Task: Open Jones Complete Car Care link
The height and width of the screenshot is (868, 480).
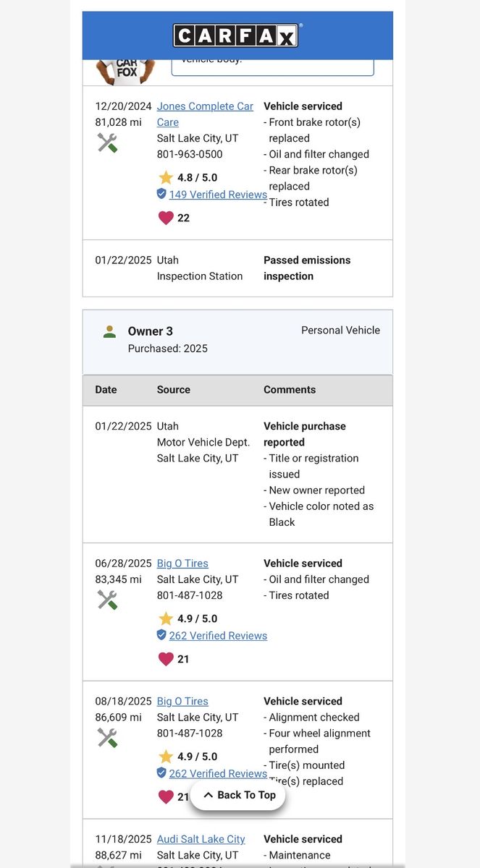Action: (x=205, y=114)
